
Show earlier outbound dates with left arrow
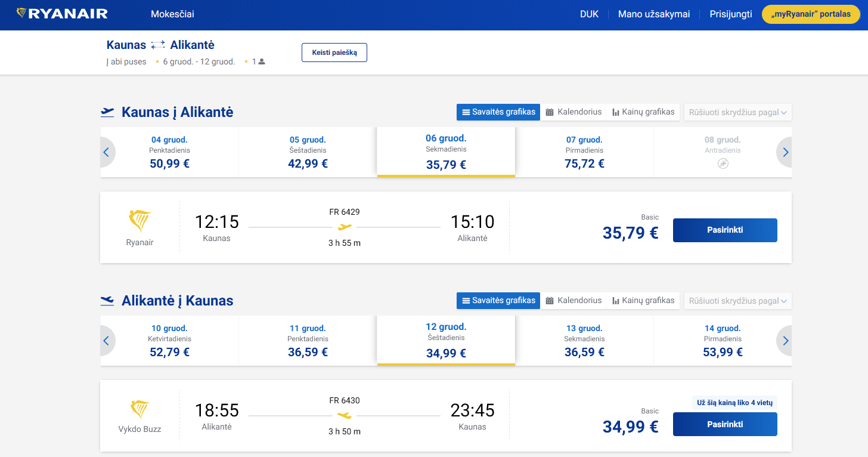(x=107, y=152)
